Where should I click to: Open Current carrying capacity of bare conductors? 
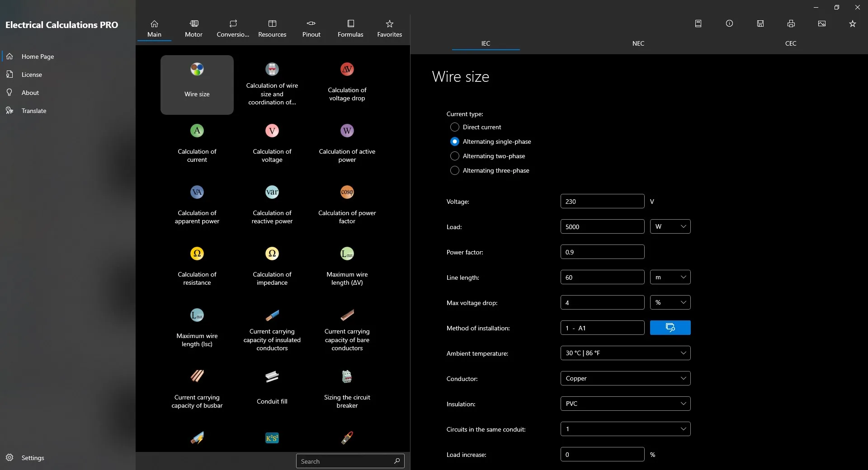coord(347,331)
